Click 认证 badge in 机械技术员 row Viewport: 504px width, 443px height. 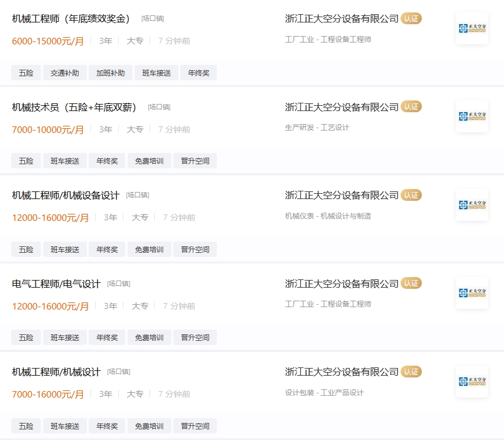411,107
